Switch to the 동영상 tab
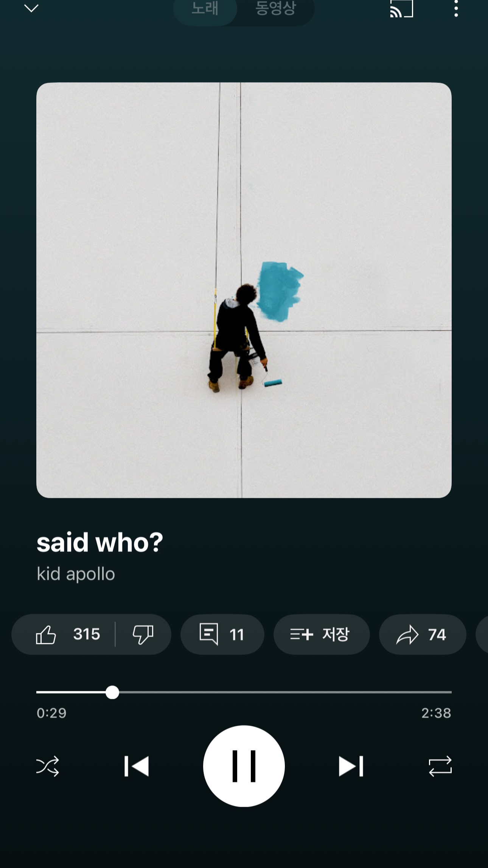 [275, 8]
